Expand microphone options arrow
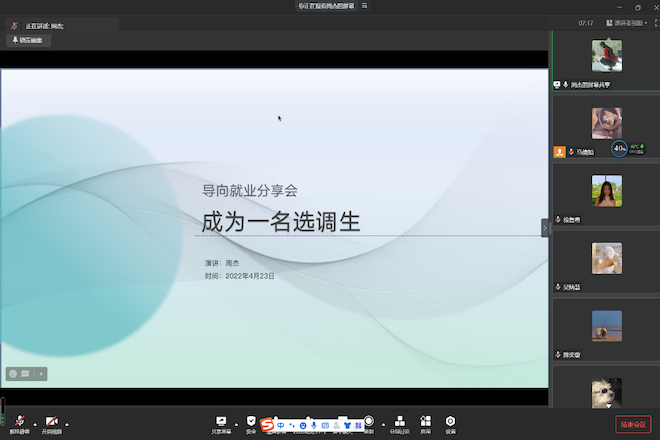Viewport: 660px width, 440px height. pyautogui.click(x=34, y=422)
